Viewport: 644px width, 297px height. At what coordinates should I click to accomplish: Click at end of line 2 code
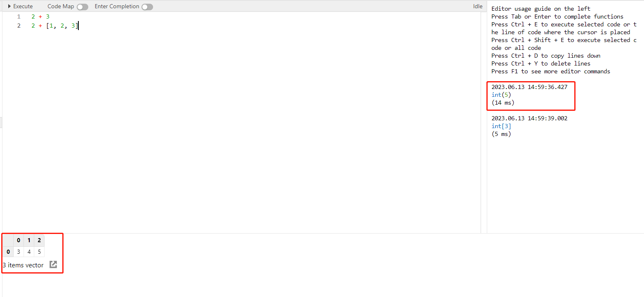[78, 26]
